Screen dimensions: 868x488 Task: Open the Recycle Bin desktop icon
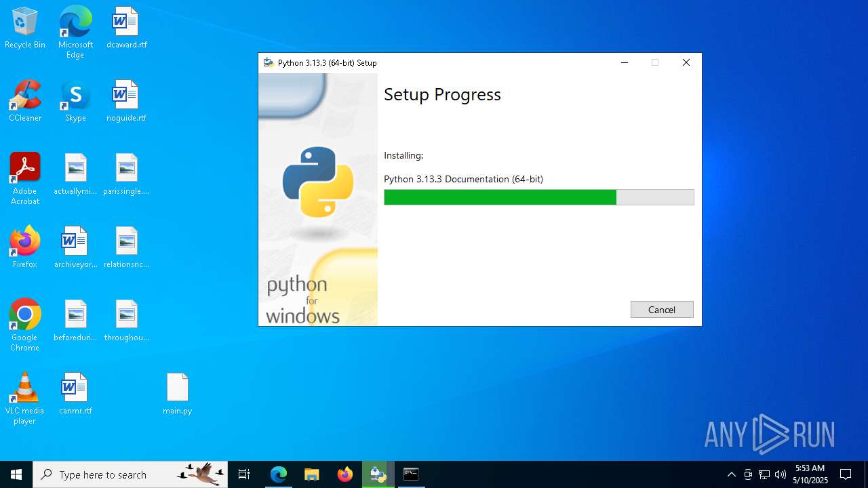click(25, 28)
